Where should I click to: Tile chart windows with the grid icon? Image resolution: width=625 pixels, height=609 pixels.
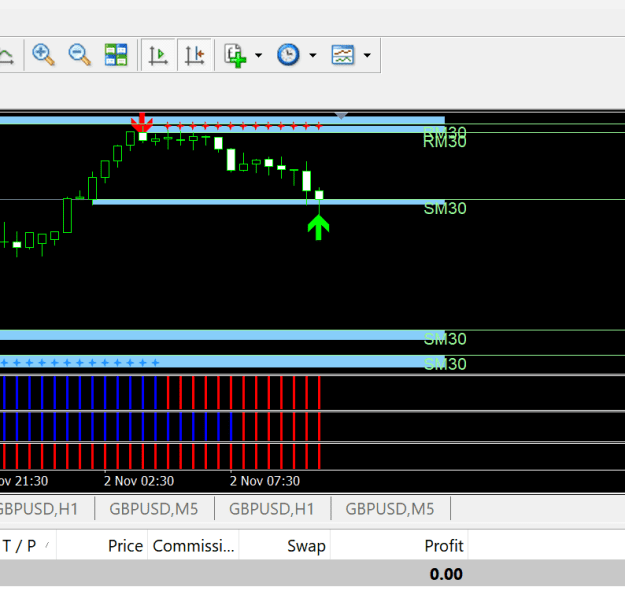click(116, 55)
